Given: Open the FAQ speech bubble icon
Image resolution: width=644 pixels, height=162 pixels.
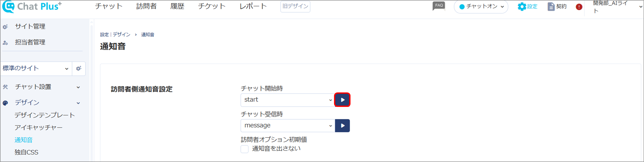Looking at the screenshot, I should (x=439, y=6).
